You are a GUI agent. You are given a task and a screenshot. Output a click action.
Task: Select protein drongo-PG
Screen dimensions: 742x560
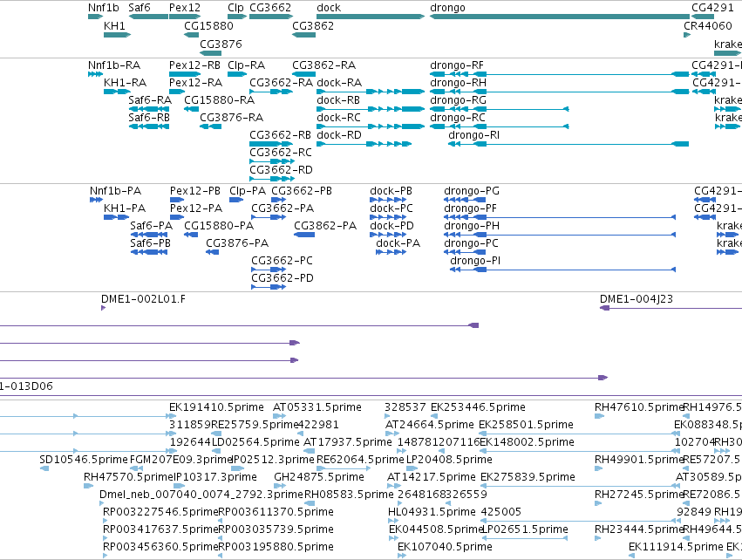[x=472, y=191]
